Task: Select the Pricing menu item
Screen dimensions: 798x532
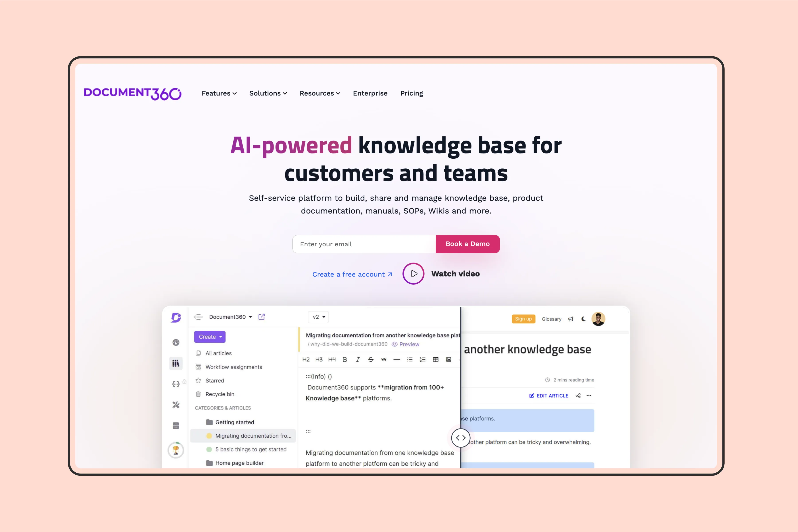Action: click(x=411, y=93)
